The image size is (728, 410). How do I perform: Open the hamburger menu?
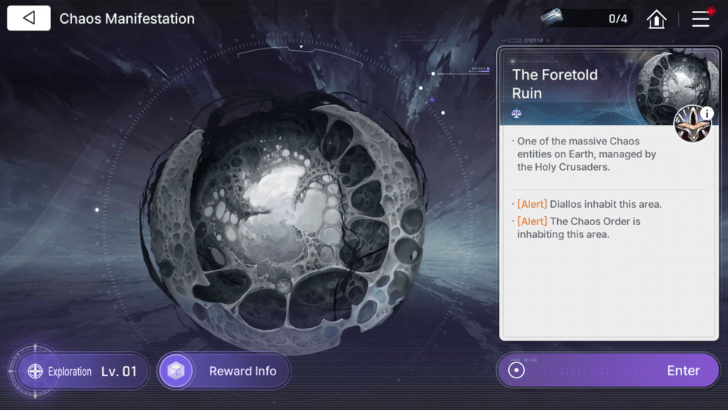pos(701,19)
